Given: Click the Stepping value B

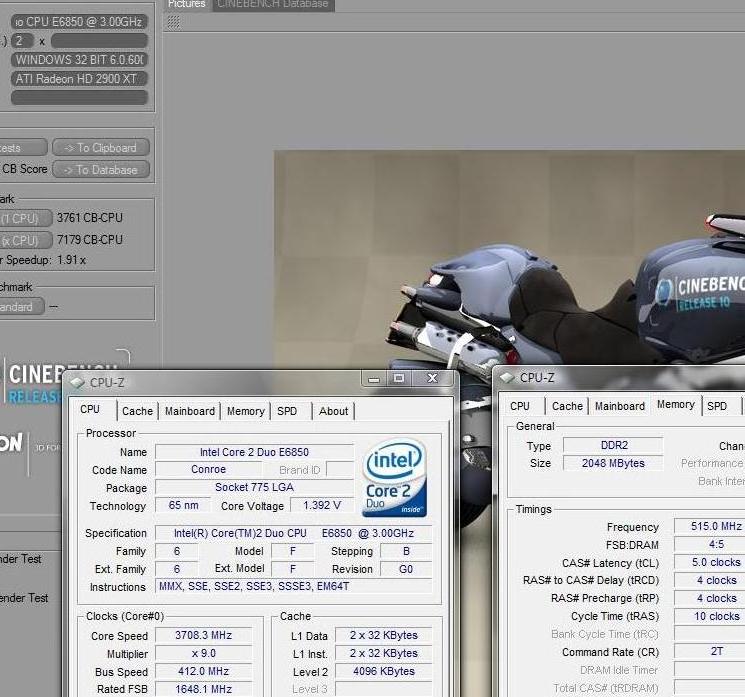Looking at the screenshot, I should [406, 551].
